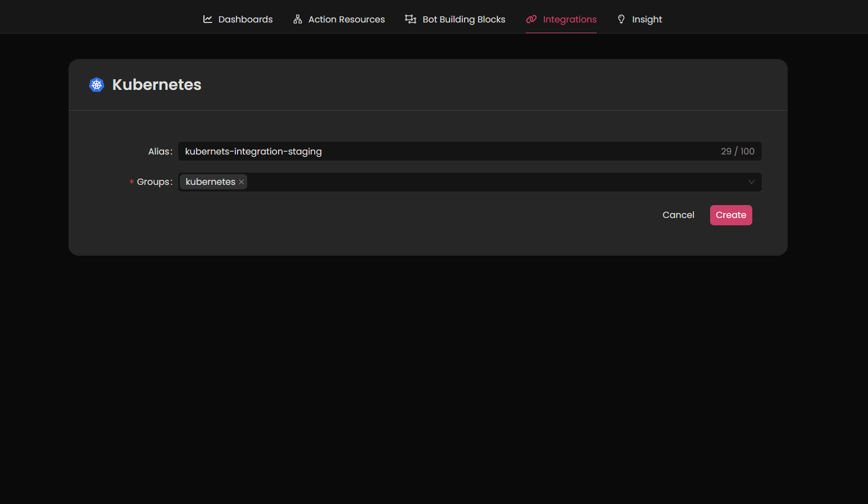This screenshot has height=504, width=868.
Task: Cancel the Kubernetes integration form
Action: (678, 215)
